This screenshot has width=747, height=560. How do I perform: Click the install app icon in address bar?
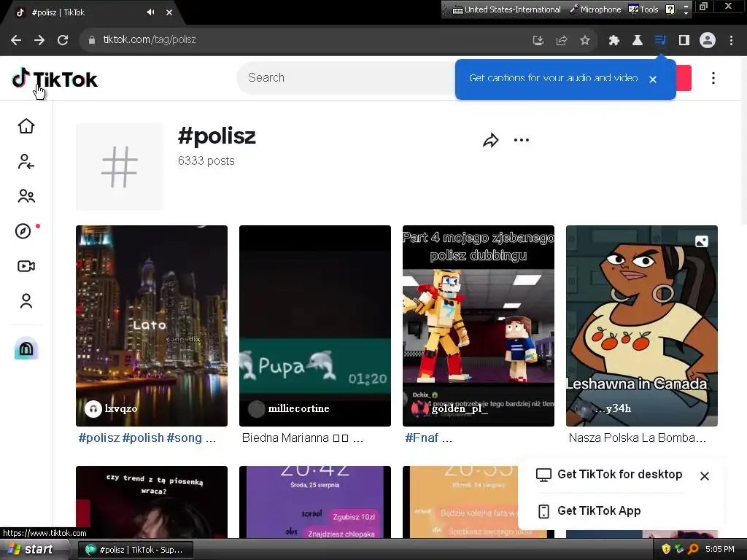(x=538, y=41)
